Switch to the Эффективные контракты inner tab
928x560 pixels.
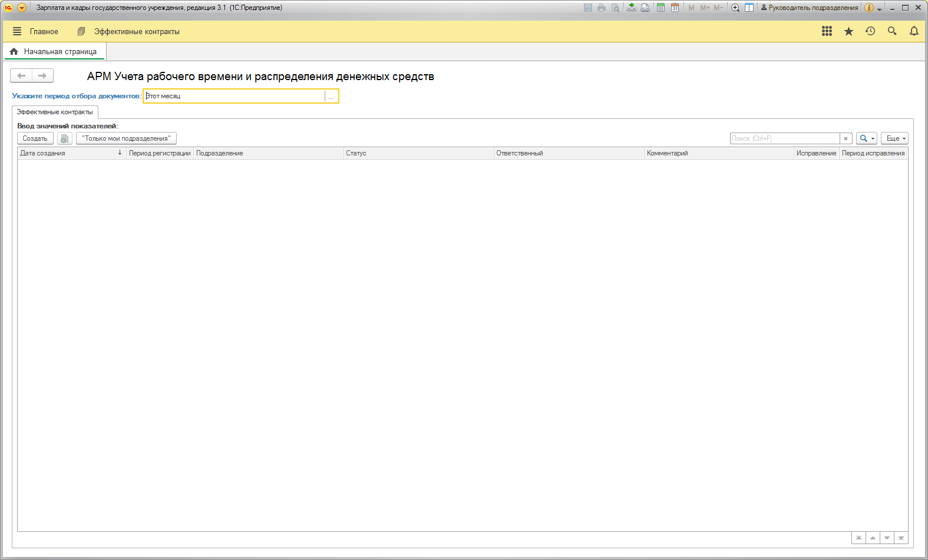[55, 112]
